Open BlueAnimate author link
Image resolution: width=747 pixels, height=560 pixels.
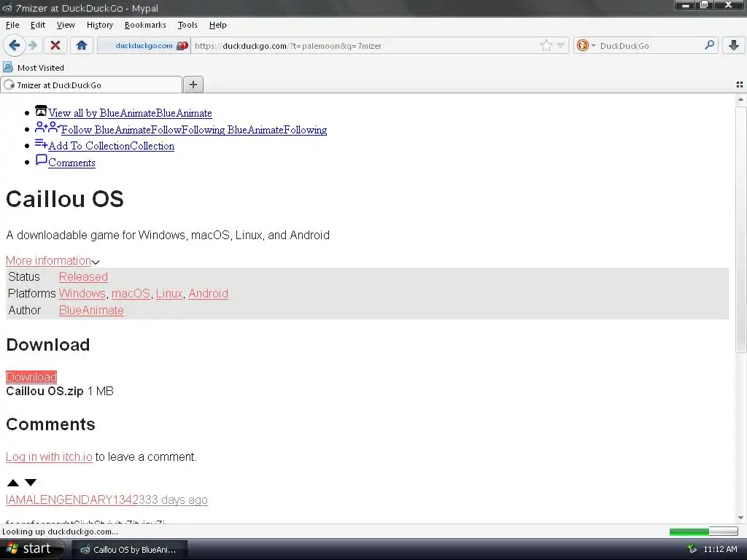(x=91, y=310)
